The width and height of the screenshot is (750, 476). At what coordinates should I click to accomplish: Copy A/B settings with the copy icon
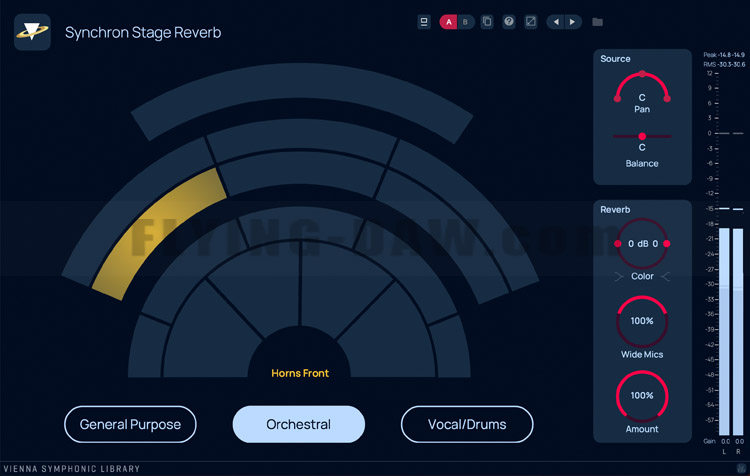[487, 21]
